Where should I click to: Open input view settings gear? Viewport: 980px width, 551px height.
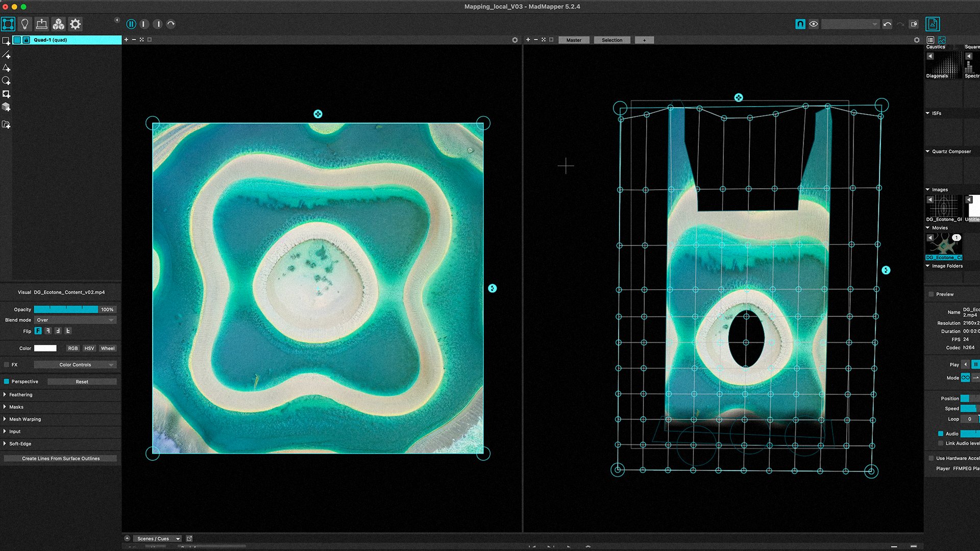pyautogui.click(x=514, y=40)
